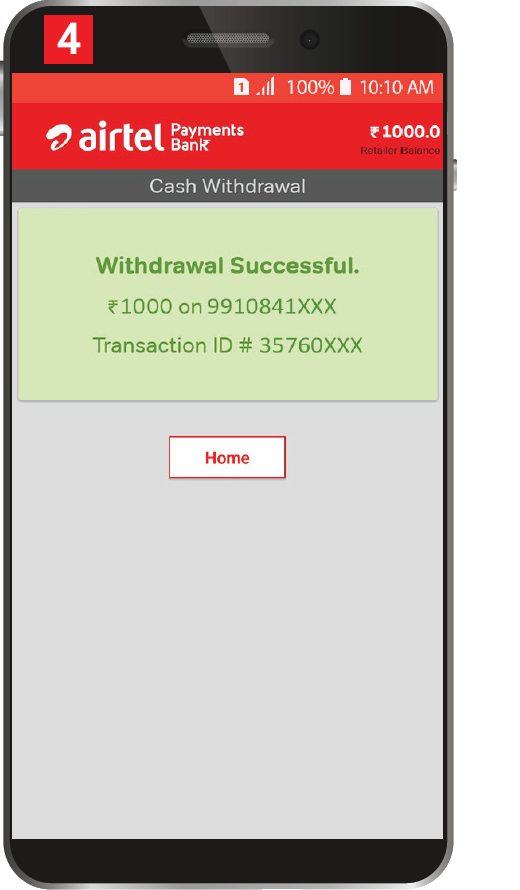Click the 10:10 AM clock in the status bar
The image size is (520, 890).
[397, 87]
